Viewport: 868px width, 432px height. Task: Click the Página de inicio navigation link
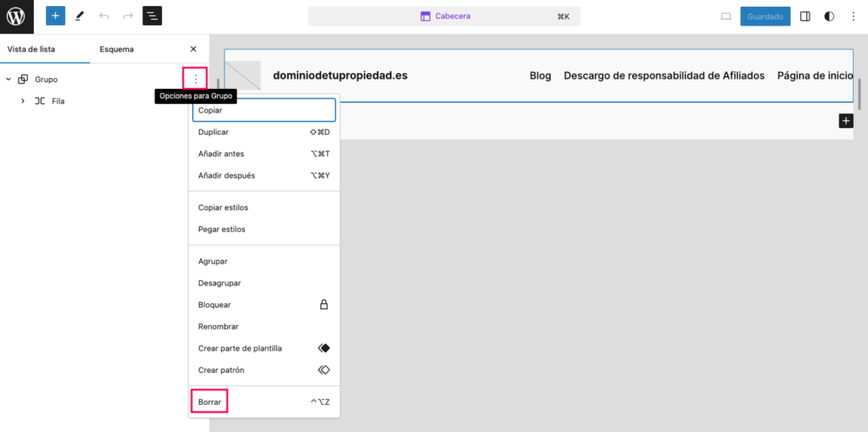tap(815, 75)
